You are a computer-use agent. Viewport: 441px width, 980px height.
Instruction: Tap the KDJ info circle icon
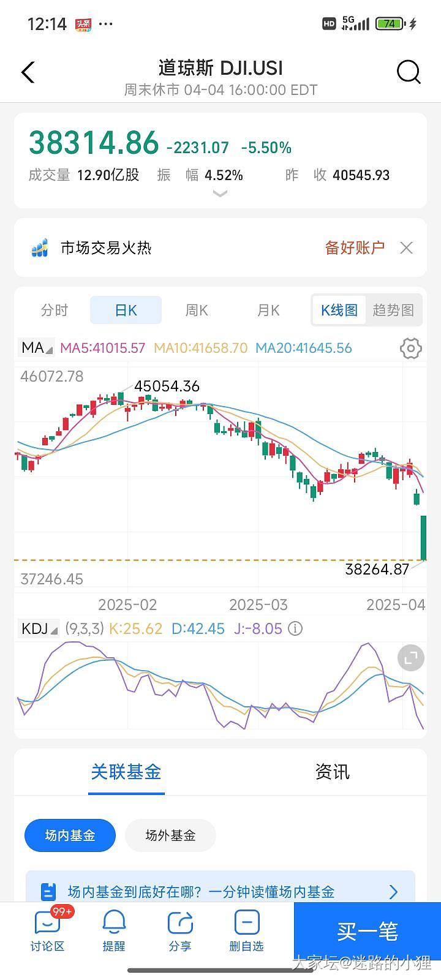click(x=295, y=629)
